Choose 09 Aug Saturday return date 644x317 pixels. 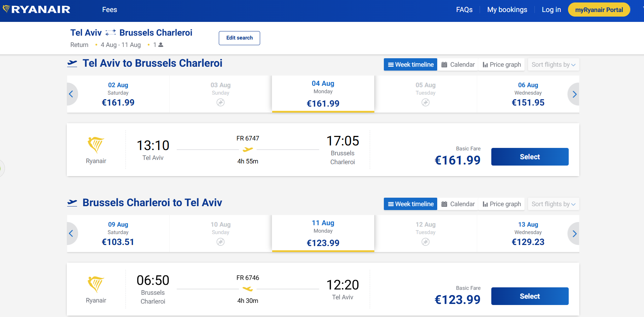point(118,234)
